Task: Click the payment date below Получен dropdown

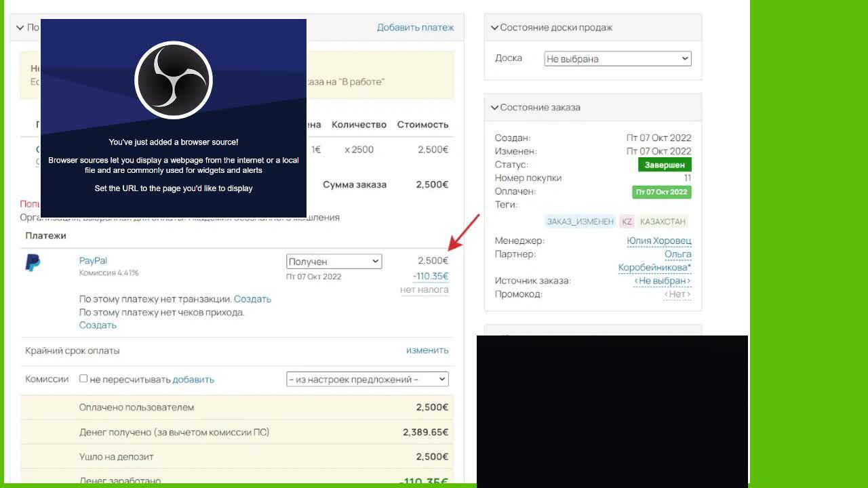Action: point(314,277)
